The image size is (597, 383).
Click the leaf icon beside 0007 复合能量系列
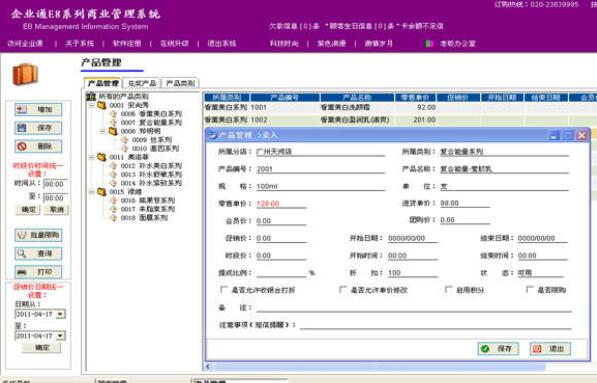(113, 122)
